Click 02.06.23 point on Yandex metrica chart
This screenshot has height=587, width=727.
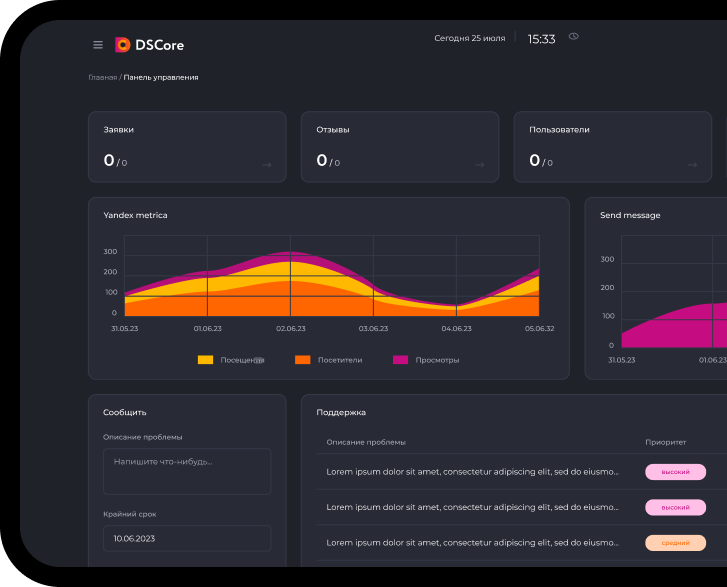point(290,276)
